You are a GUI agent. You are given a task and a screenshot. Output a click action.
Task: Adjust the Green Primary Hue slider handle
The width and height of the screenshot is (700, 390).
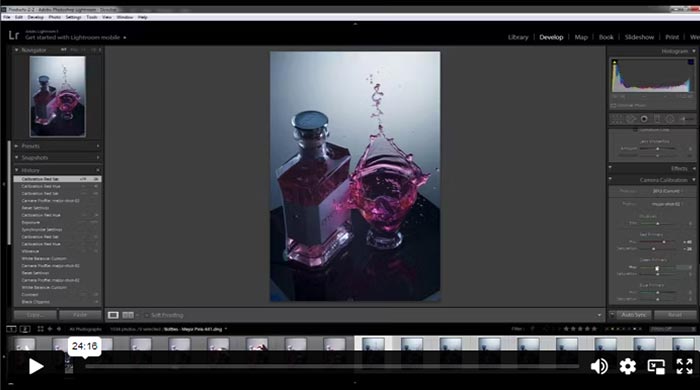tap(657, 268)
